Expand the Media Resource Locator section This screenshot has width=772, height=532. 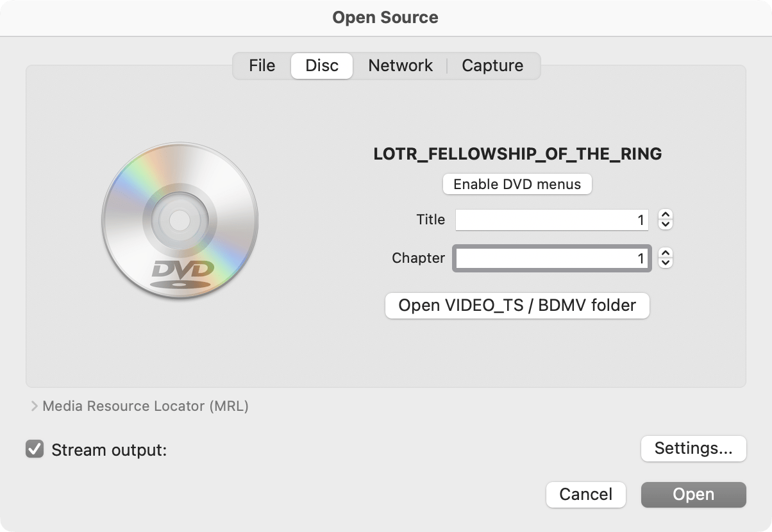pos(35,406)
